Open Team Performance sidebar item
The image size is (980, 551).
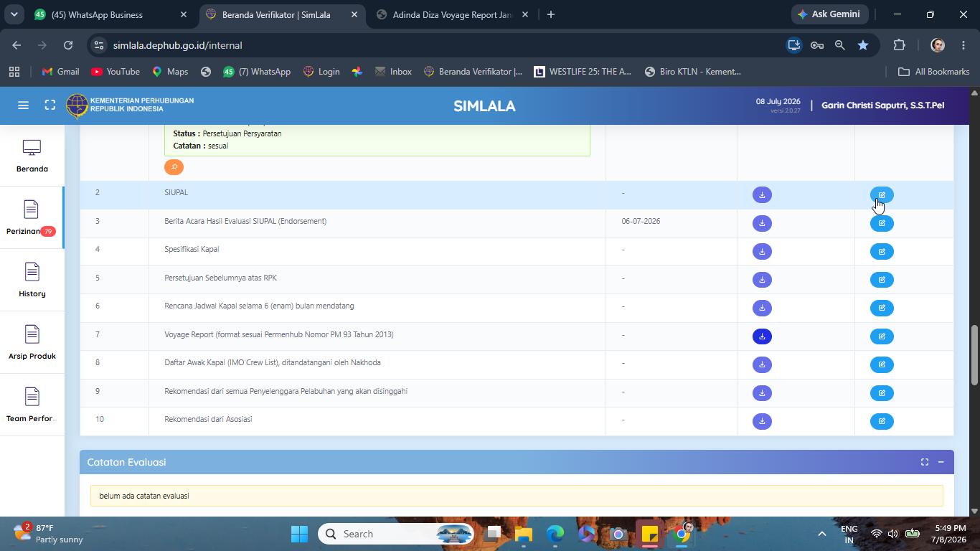point(32,405)
